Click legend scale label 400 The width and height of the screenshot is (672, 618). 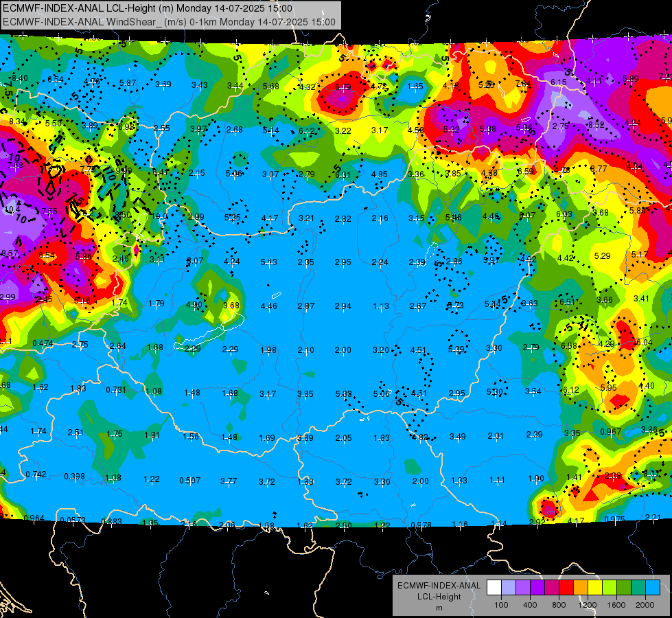coord(530,605)
